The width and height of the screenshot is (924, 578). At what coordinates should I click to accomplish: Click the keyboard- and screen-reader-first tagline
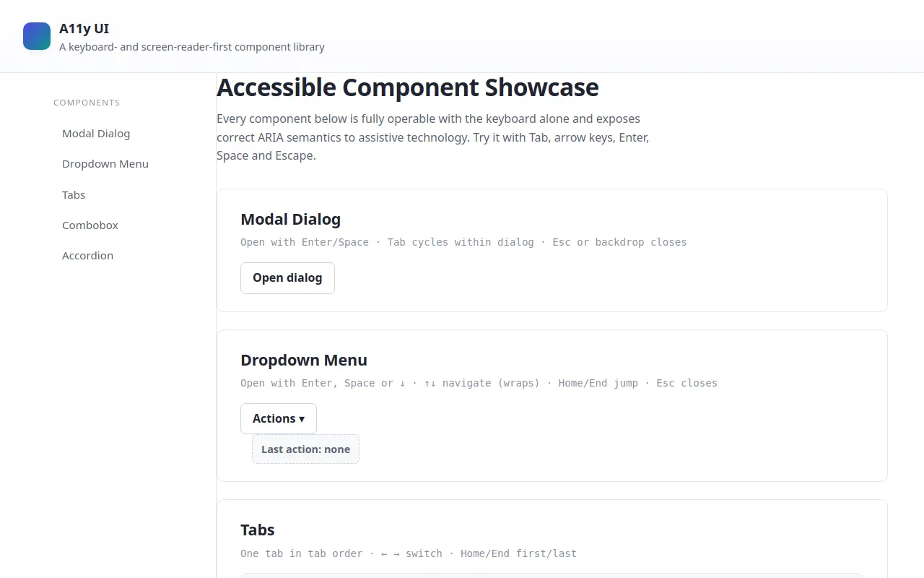click(x=192, y=47)
